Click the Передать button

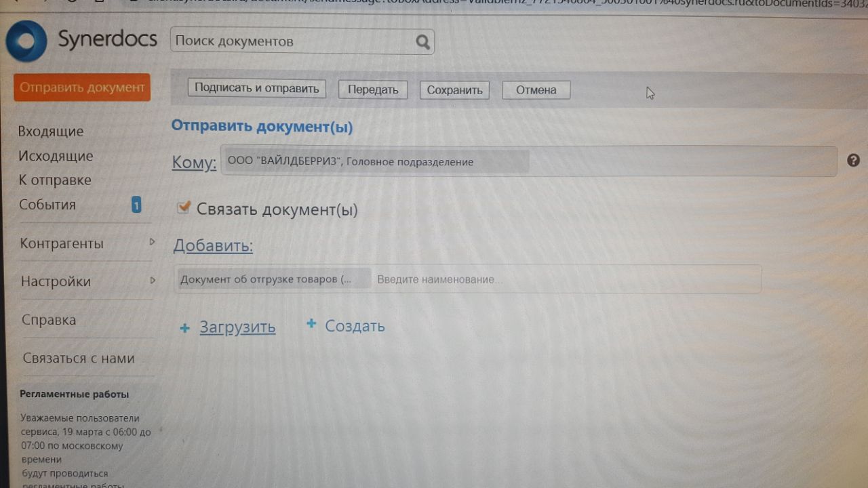coord(373,90)
